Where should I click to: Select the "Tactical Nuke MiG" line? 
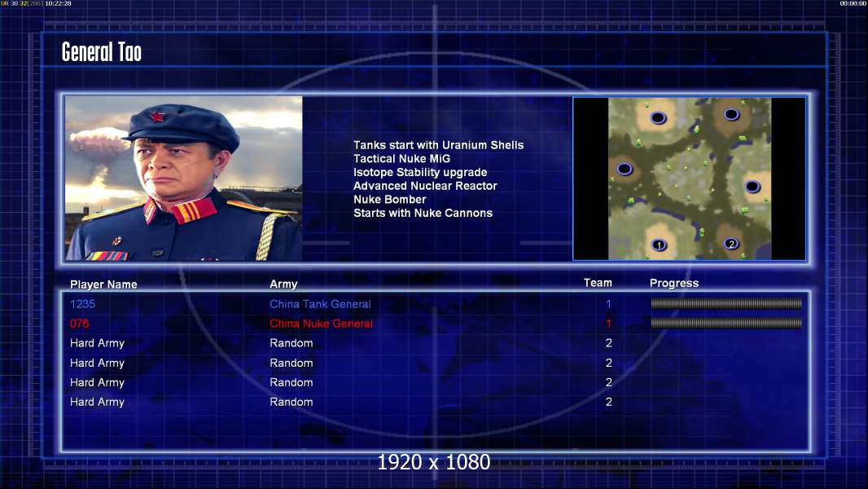pos(402,158)
